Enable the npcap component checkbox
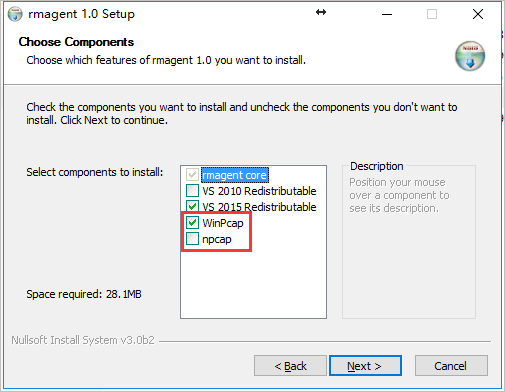The image size is (505, 392). (192, 239)
